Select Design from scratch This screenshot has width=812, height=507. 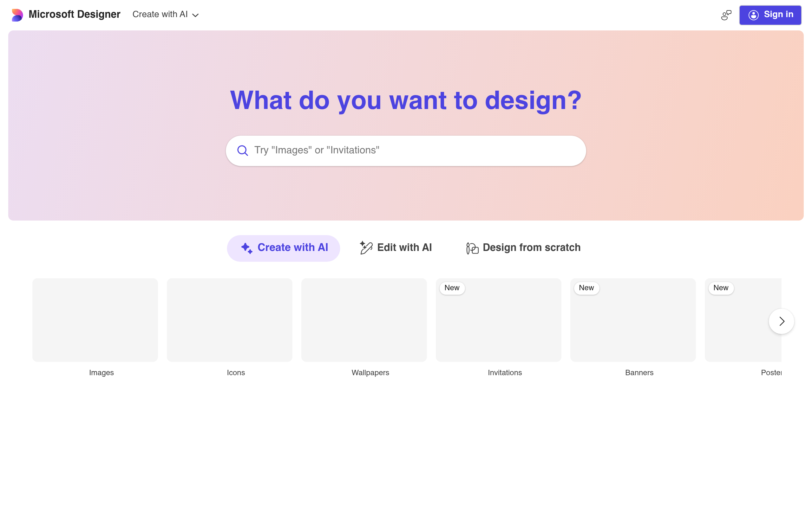tap(532, 248)
